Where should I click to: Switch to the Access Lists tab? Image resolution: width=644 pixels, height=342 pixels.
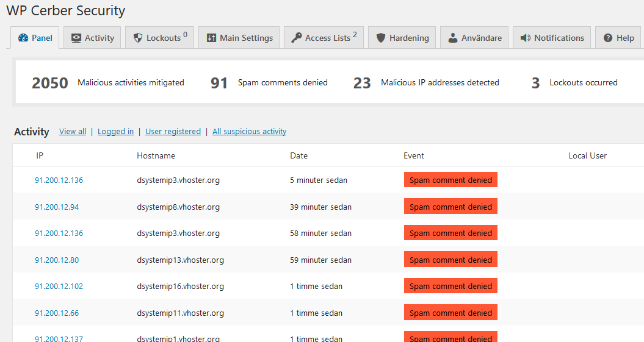click(328, 38)
